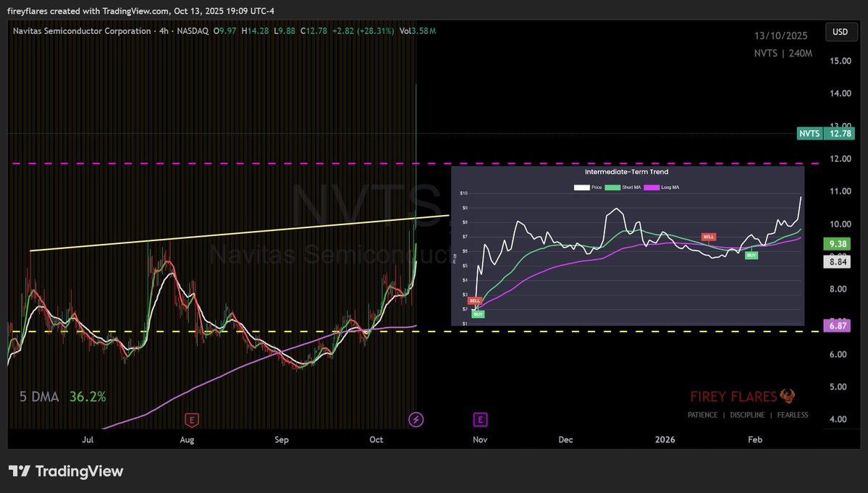Click the high value H14.28
The height and width of the screenshot is (493, 868).
(x=256, y=31)
